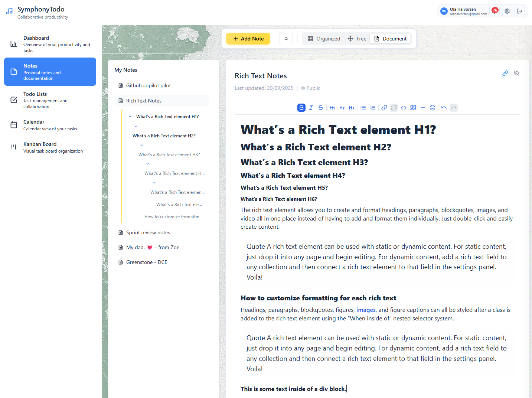This screenshot has width=532, height=398.
Task: Collapse the H3 heading in the outline
Action: click(x=142, y=145)
